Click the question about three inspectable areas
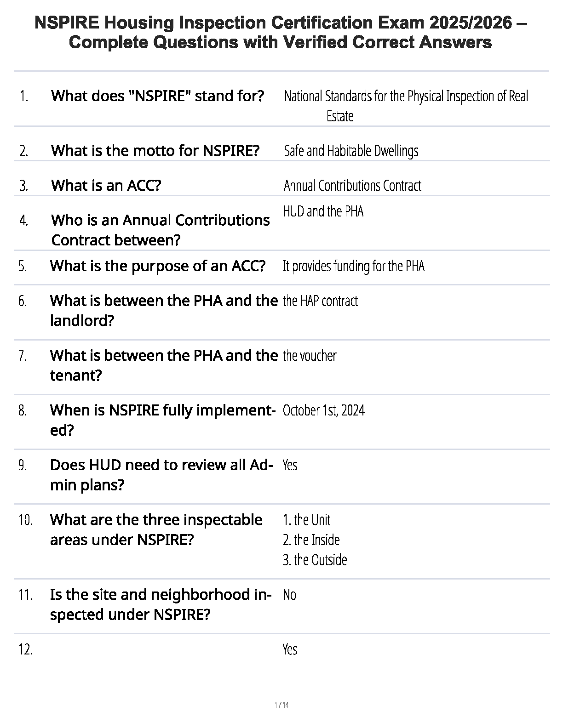This screenshot has width=563, height=728. (x=156, y=529)
